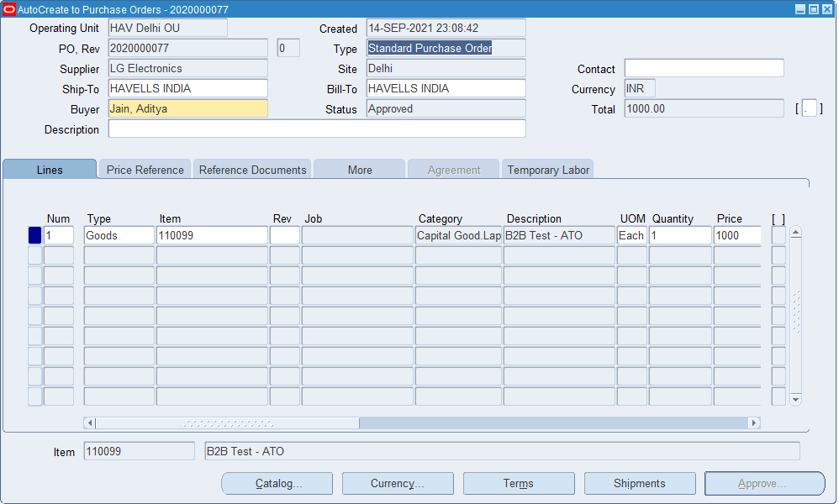
Task: Click the Buyer field Jain, Aditya
Action: (x=187, y=108)
